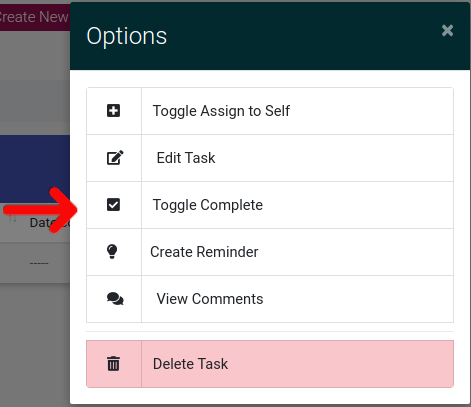471x407 pixels.
Task: Click the sort arrows icon beside Date column
Action: click(x=13, y=219)
